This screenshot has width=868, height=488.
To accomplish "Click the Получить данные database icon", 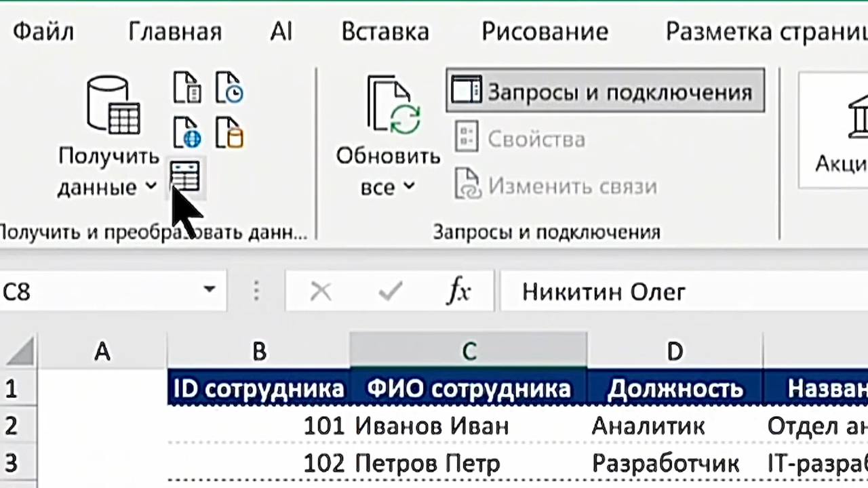I will click(113, 105).
